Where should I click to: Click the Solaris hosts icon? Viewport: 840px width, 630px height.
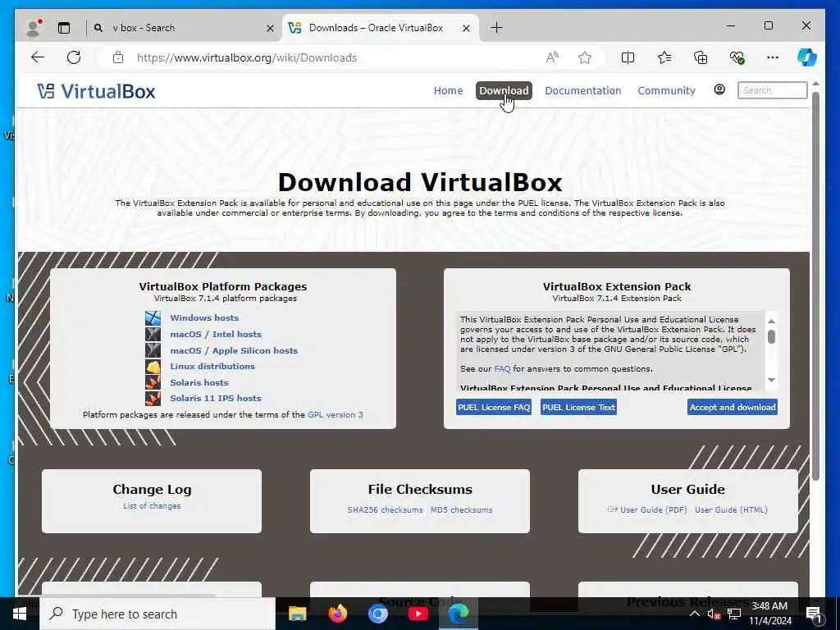tap(153, 382)
